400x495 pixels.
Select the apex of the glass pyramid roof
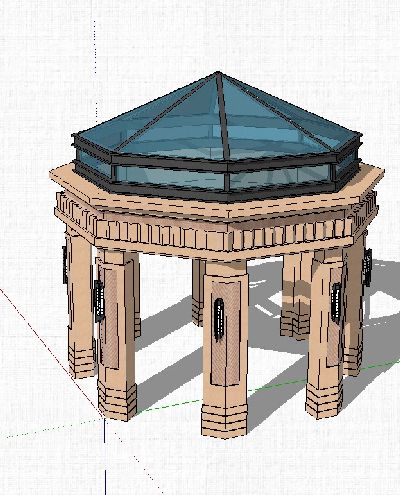point(218,73)
